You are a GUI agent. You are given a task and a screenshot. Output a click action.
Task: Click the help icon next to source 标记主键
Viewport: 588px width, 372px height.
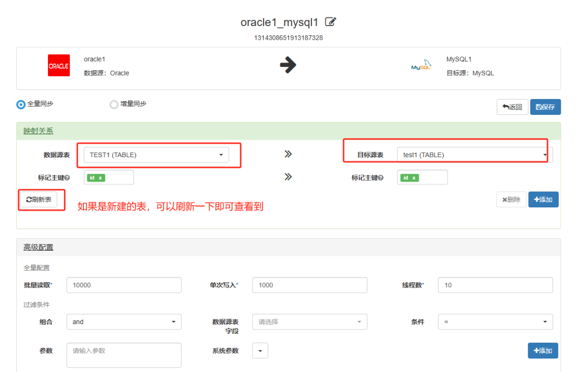click(x=67, y=178)
